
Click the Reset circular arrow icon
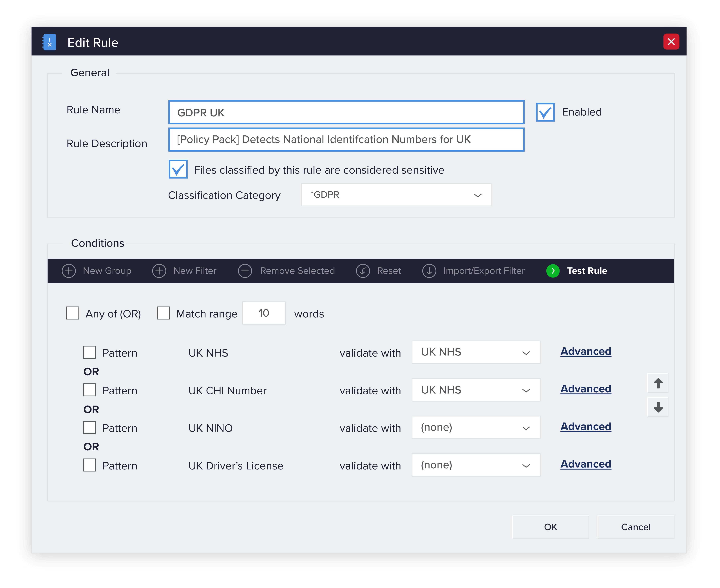(x=363, y=271)
